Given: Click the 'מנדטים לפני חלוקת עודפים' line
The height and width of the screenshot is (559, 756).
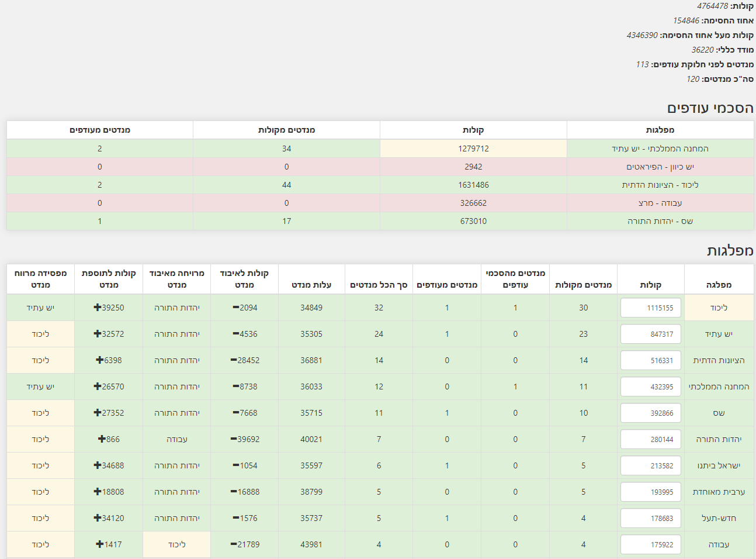Looking at the screenshot, I should pos(695,64).
